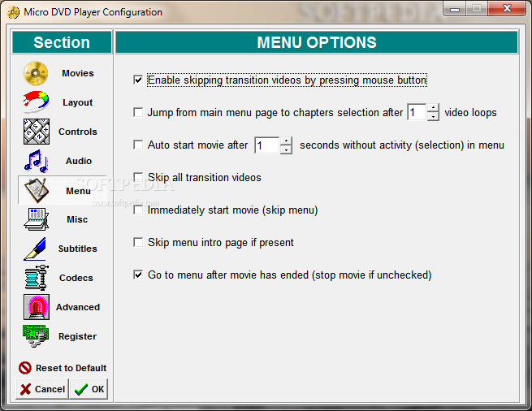The height and width of the screenshot is (411, 532).
Task: Decrease video loops spinner value
Action: [x=433, y=116]
